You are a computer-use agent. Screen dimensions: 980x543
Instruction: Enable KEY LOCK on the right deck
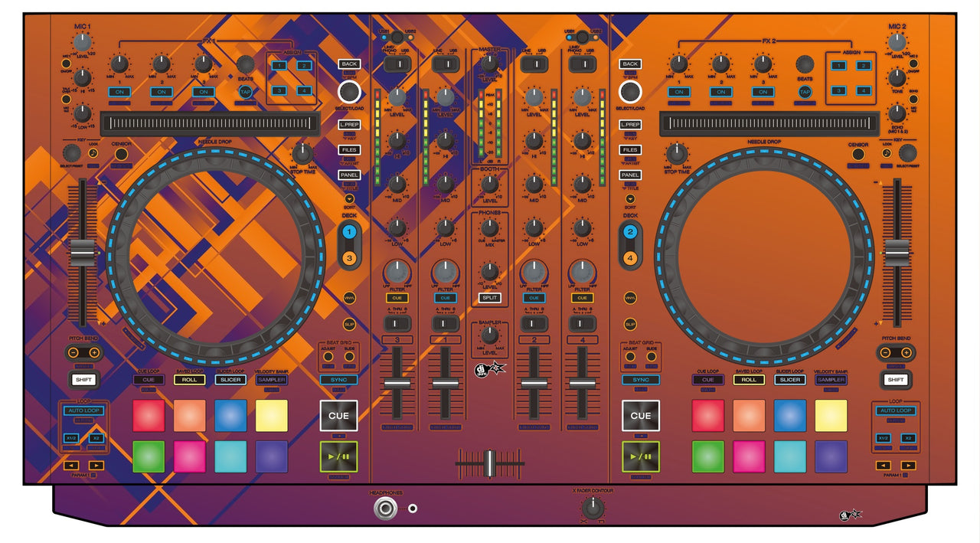pyautogui.click(x=887, y=153)
